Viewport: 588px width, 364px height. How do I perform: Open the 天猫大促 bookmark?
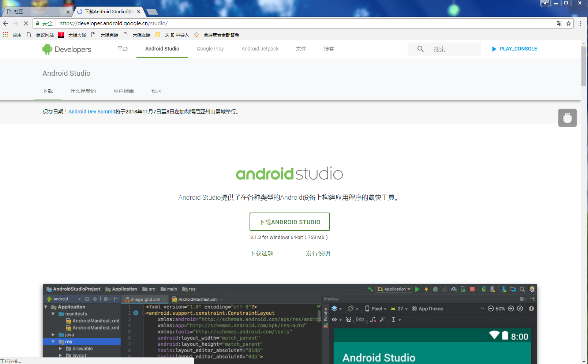point(72,35)
